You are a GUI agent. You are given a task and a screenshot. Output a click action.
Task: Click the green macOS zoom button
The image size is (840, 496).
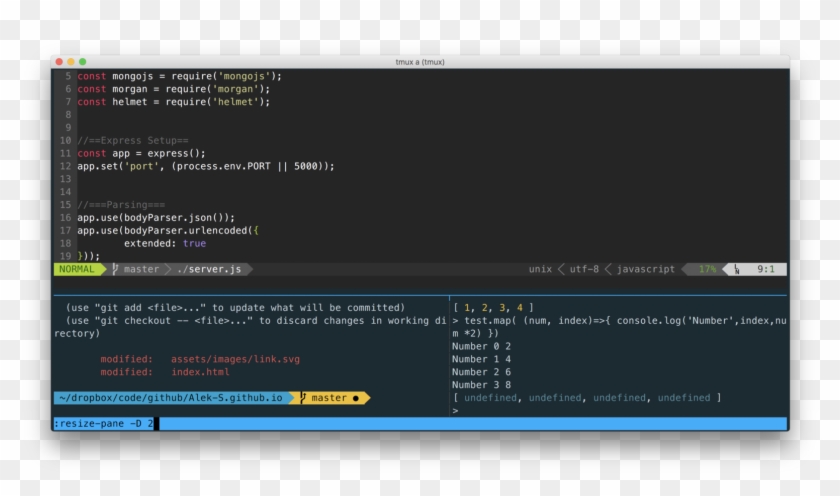pos(83,62)
